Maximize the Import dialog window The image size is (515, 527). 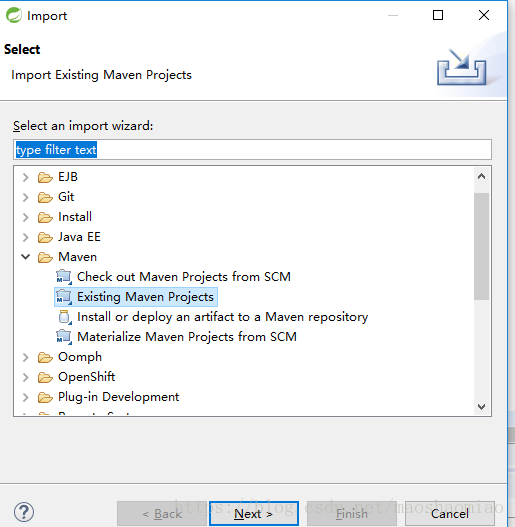(438, 15)
